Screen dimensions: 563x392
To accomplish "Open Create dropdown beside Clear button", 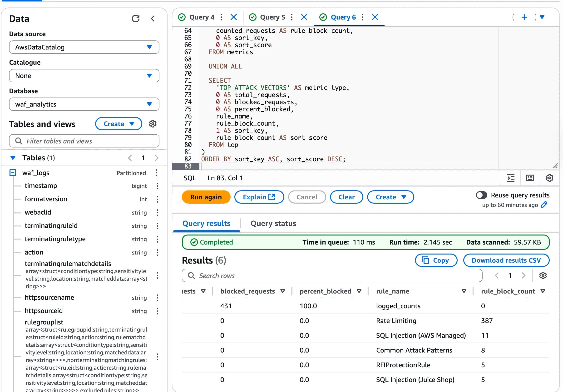I will tap(390, 197).
